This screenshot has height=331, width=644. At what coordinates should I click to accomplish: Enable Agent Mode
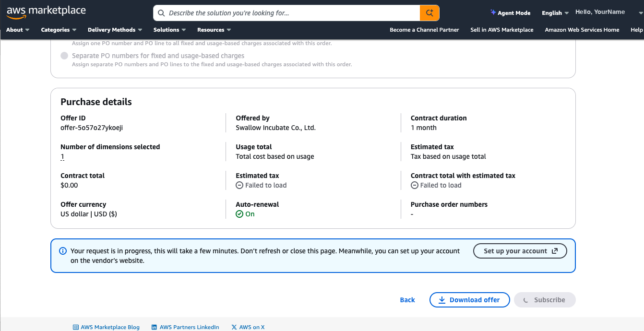pyautogui.click(x=510, y=13)
